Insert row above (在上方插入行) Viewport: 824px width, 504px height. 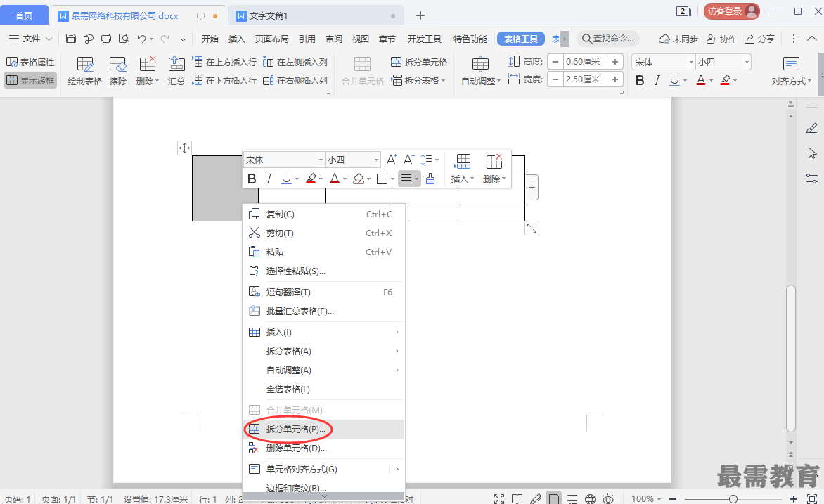point(224,62)
